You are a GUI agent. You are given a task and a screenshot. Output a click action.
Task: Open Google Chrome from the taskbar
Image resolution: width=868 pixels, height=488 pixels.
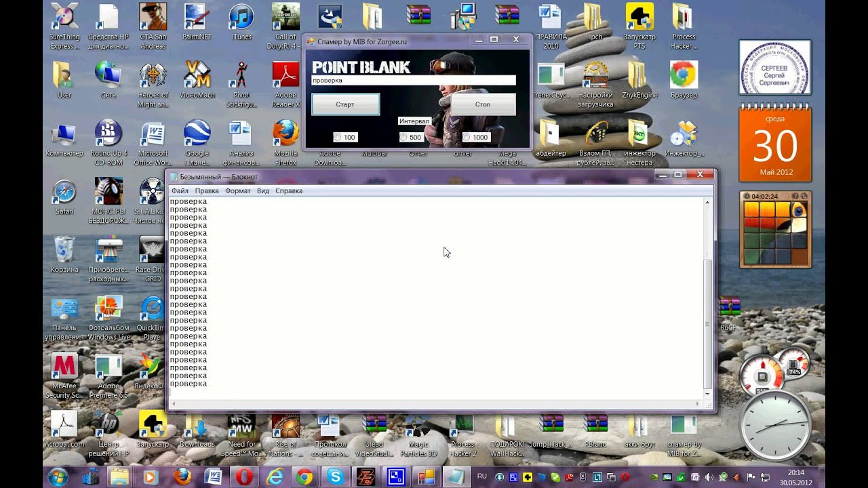(304, 476)
